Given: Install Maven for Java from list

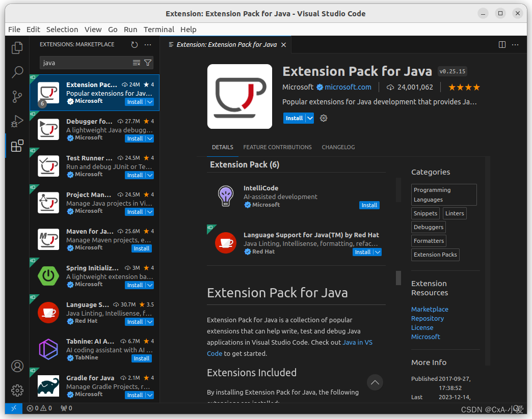Looking at the screenshot, I should click(x=142, y=248).
